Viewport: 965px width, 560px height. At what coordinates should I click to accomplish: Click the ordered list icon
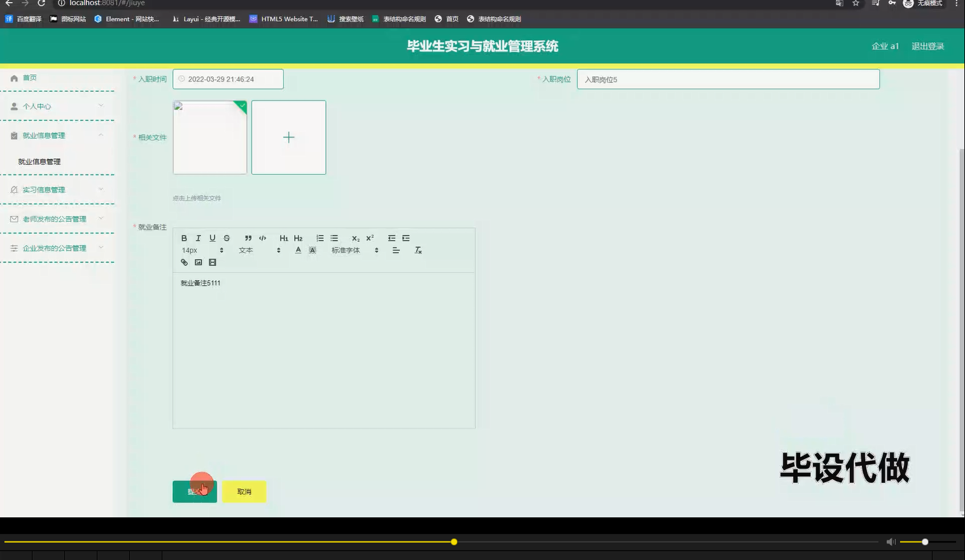pyautogui.click(x=320, y=238)
